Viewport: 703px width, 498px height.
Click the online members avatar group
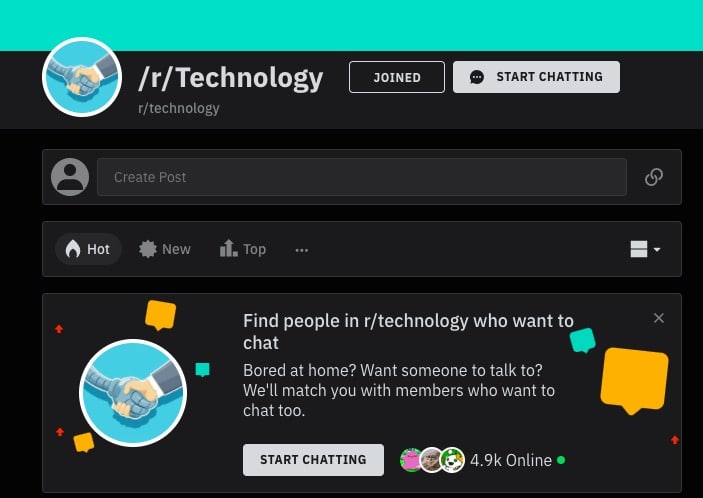432,460
